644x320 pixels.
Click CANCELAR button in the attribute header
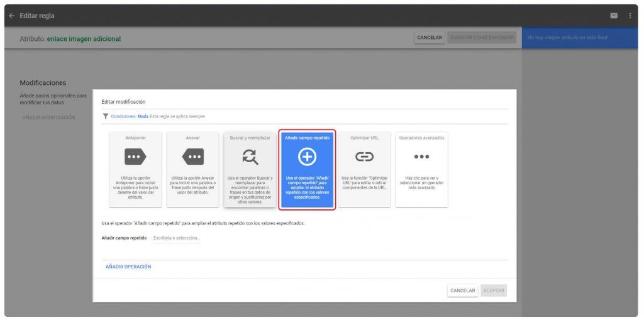click(430, 37)
